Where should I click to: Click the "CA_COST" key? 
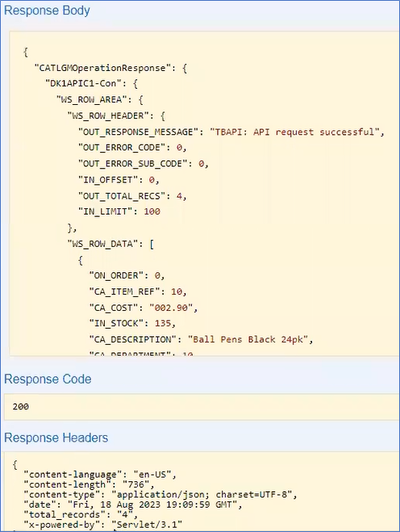113,308
